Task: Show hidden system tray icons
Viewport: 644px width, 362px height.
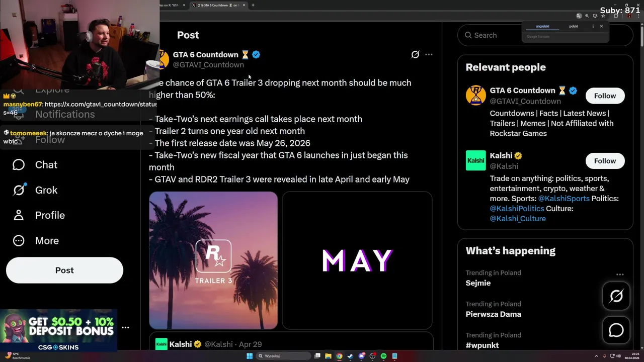Action: pos(596,356)
